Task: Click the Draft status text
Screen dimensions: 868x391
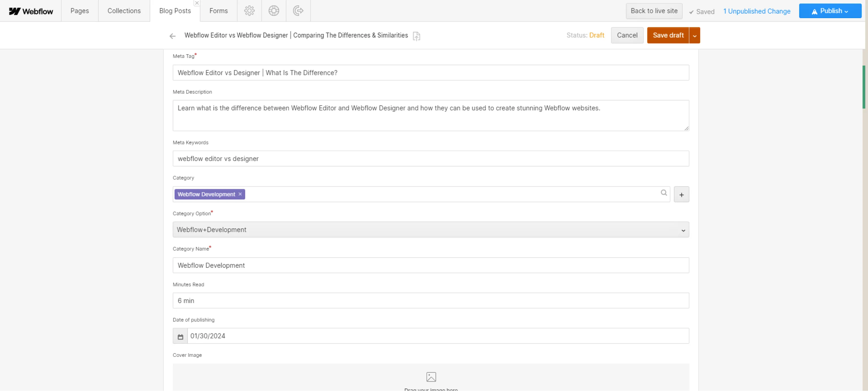Action: pos(596,35)
